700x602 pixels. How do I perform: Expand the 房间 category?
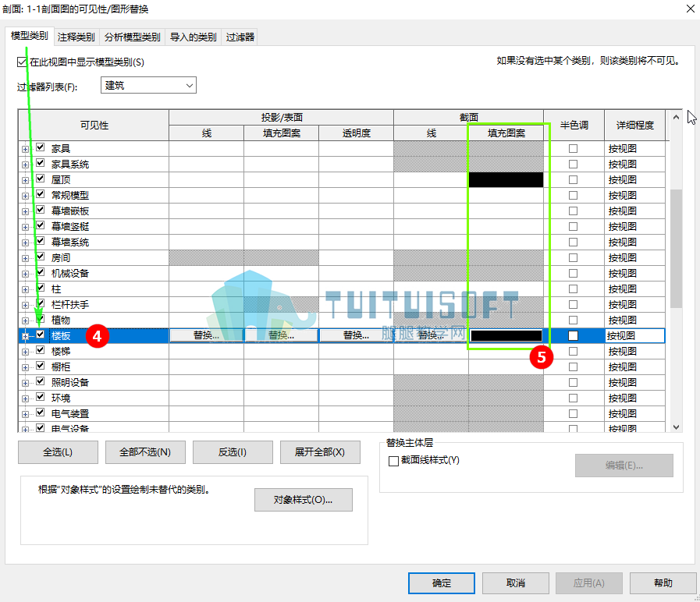[x=26, y=258]
